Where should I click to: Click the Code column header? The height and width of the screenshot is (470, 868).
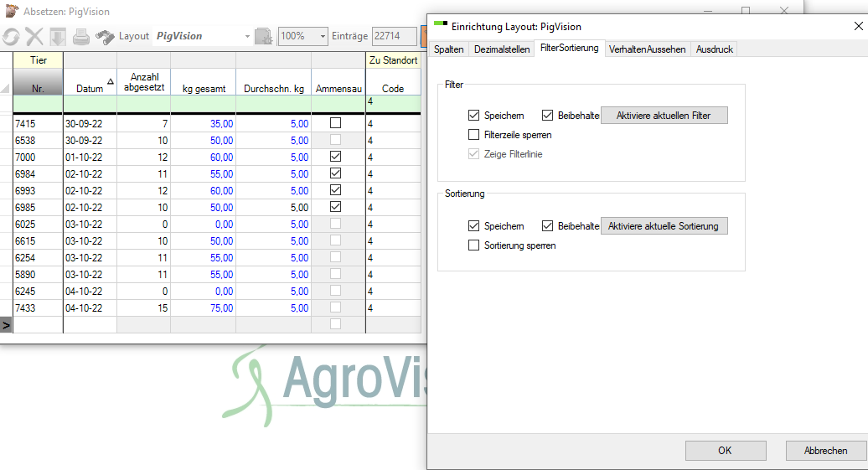(x=393, y=82)
